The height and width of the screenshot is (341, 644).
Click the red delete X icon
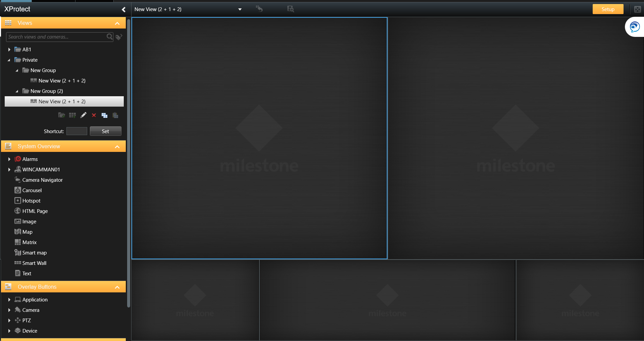94,115
